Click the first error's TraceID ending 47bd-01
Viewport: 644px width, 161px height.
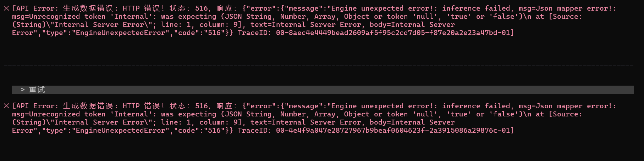coord(395,33)
